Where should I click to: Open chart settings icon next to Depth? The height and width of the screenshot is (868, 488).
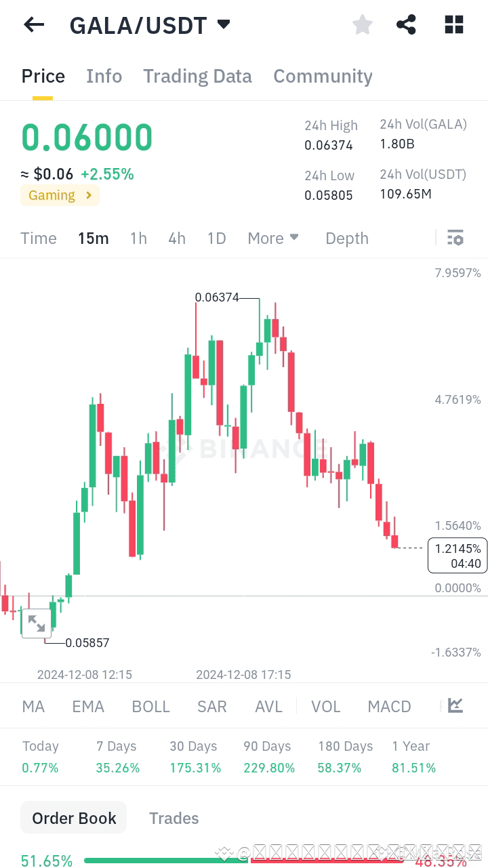coord(455,238)
